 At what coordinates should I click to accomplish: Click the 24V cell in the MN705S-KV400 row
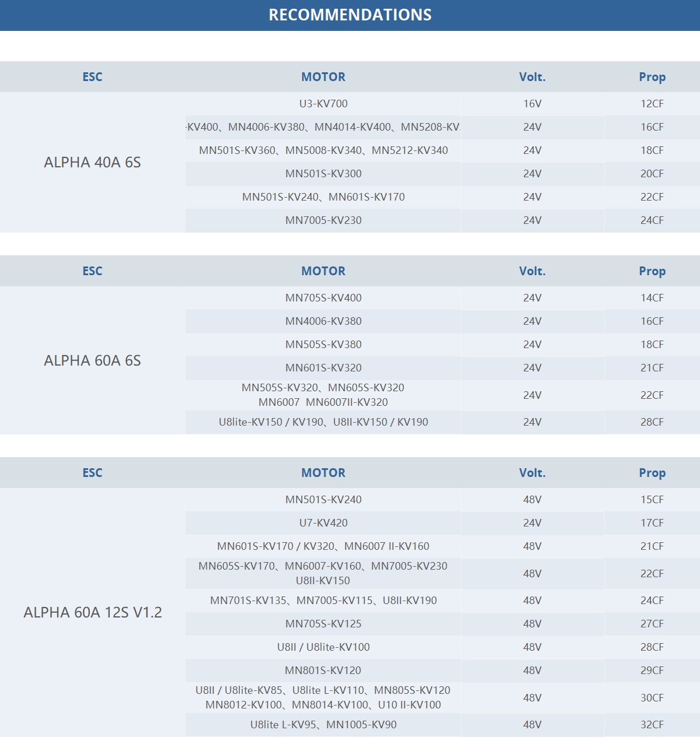point(532,298)
